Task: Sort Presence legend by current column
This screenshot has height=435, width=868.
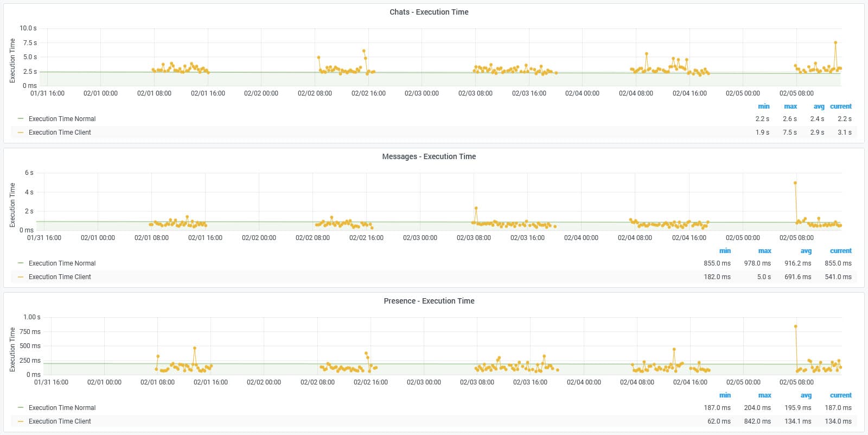Action: click(840, 395)
